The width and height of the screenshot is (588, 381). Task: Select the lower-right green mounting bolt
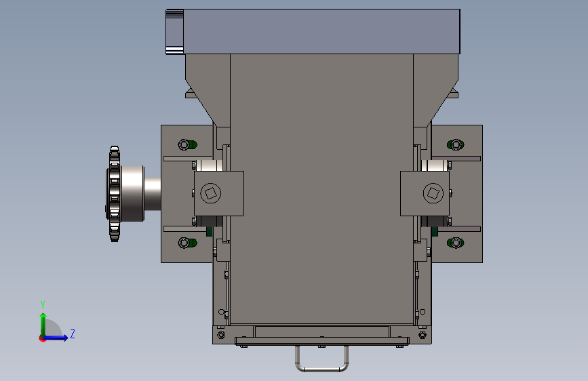click(456, 243)
